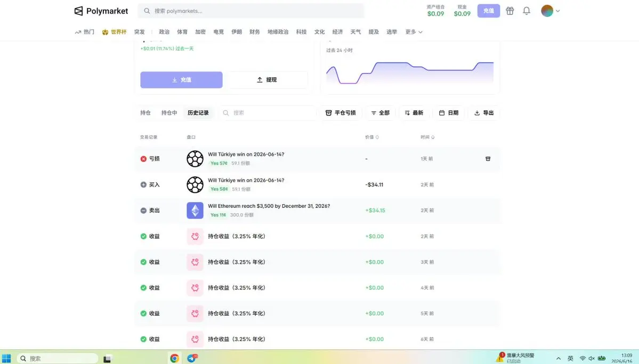Open Telegram from the taskbar
Viewport: 639px width, 364px height.
pyautogui.click(x=192, y=358)
